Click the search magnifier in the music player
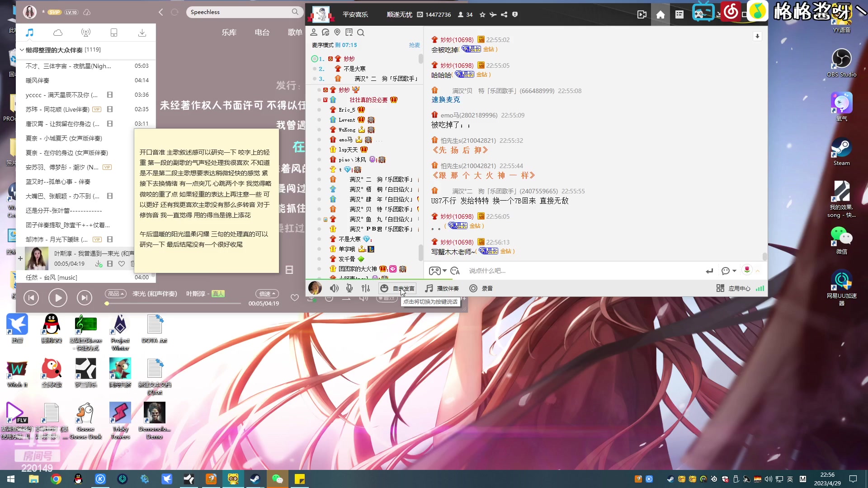This screenshot has height=488, width=868. 295,12
